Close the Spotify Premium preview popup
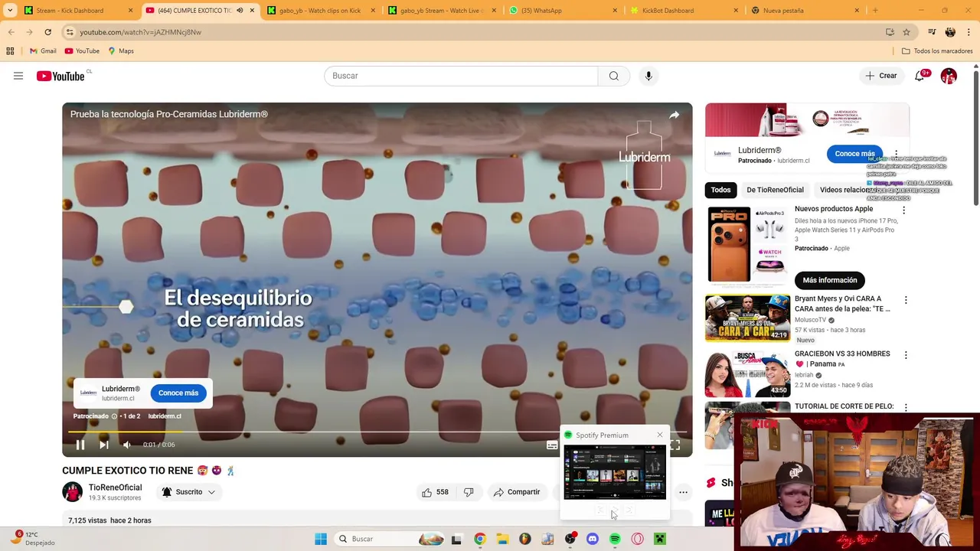The width and height of the screenshot is (980, 551). [x=660, y=435]
